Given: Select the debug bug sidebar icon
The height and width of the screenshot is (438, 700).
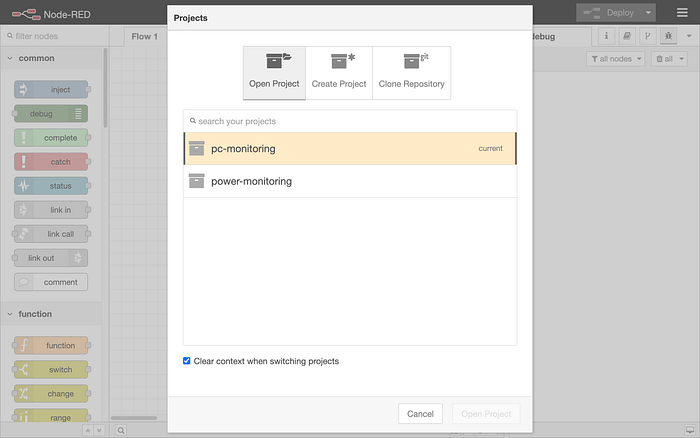Looking at the screenshot, I should pyautogui.click(x=668, y=36).
